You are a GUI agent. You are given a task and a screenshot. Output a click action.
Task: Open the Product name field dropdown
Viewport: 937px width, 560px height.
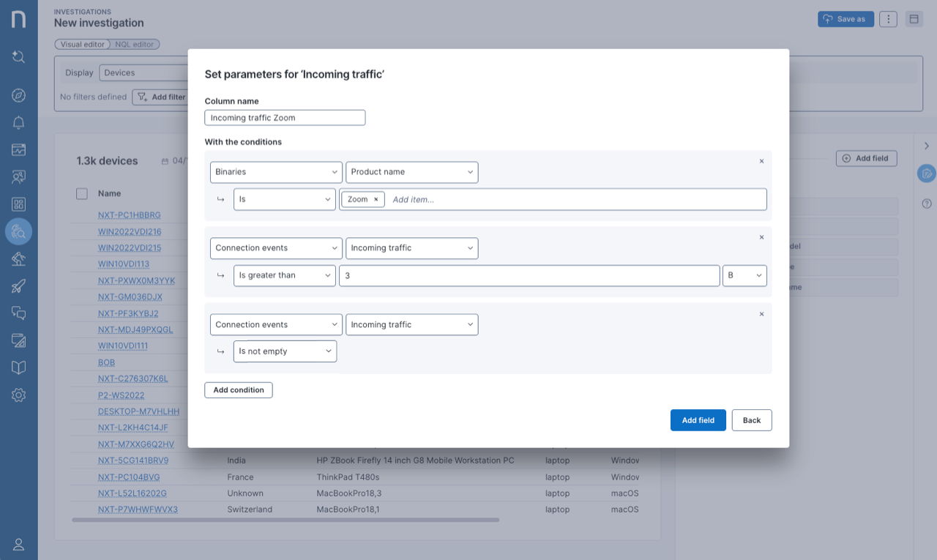pos(412,172)
